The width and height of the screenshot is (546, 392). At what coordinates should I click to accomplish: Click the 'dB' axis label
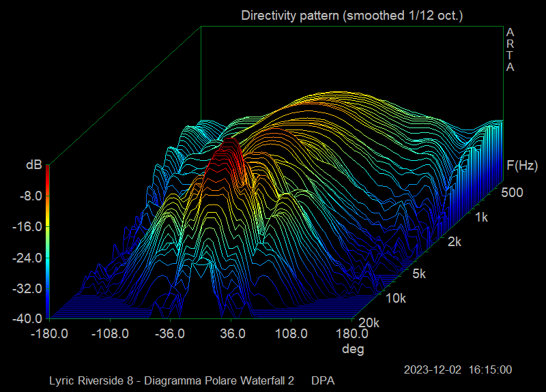click(x=34, y=165)
